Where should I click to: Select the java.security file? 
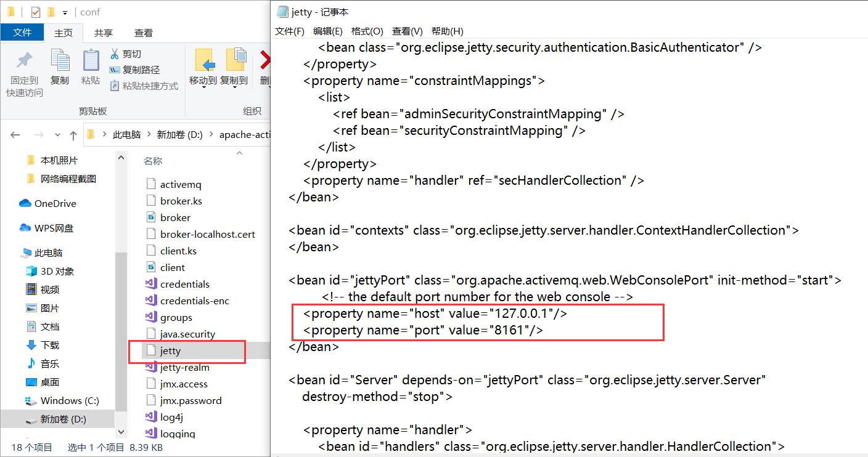click(x=181, y=334)
